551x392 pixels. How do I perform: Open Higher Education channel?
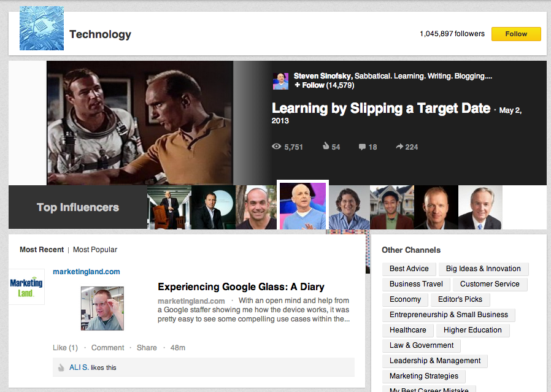[x=472, y=330]
